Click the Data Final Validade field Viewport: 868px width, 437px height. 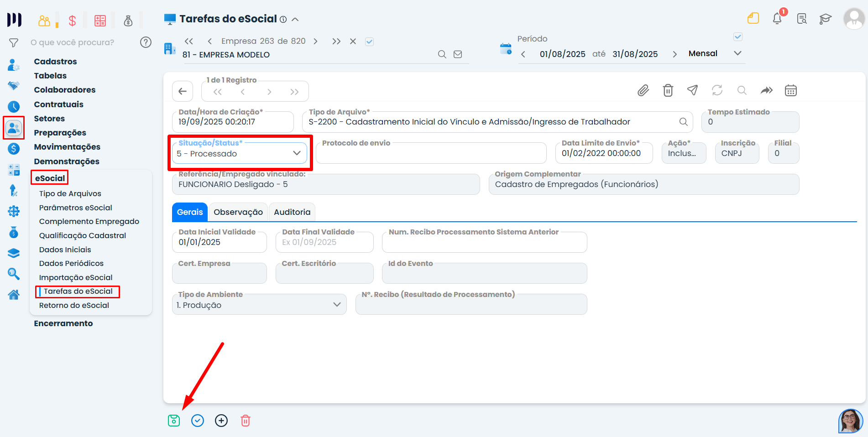click(324, 242)
